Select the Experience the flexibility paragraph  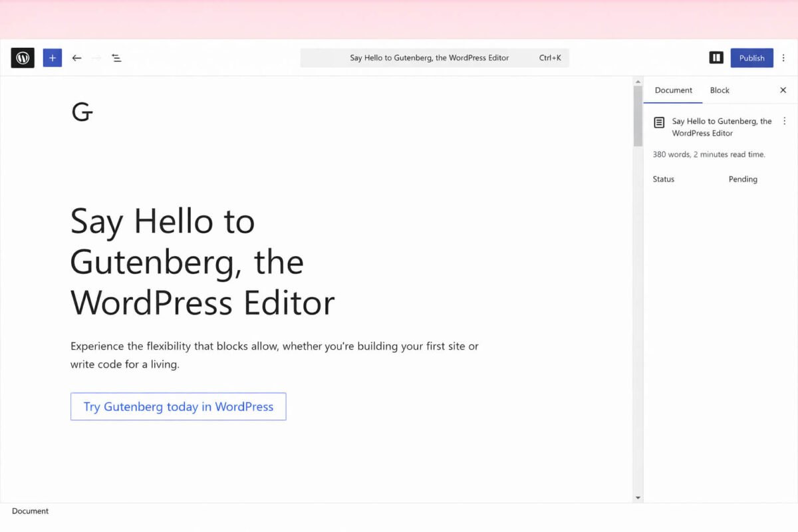click(275, 355)
